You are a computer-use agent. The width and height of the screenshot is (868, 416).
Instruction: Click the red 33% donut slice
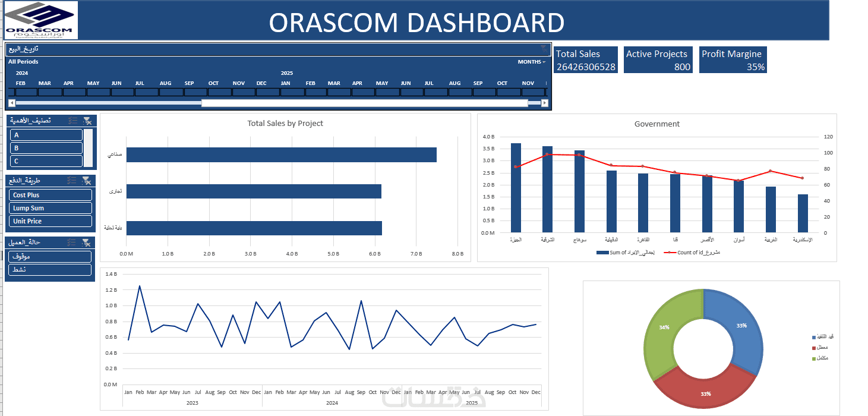coord(706,393)
